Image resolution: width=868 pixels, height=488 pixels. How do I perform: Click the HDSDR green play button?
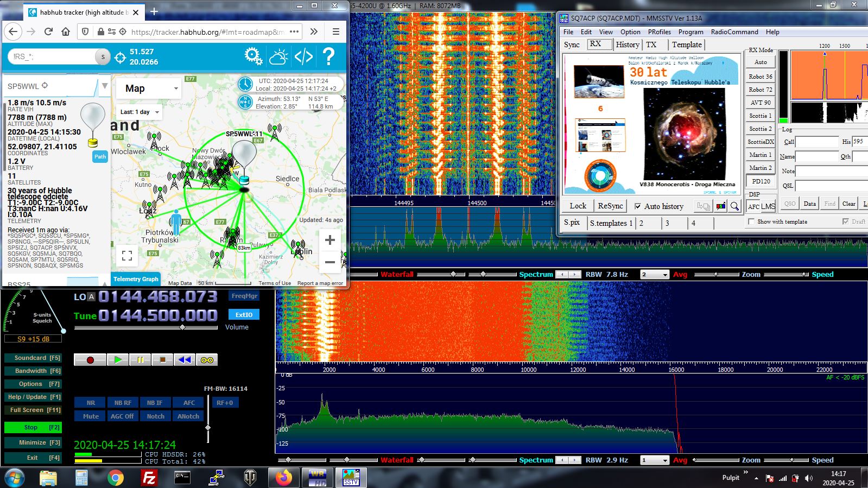[118, 360]
